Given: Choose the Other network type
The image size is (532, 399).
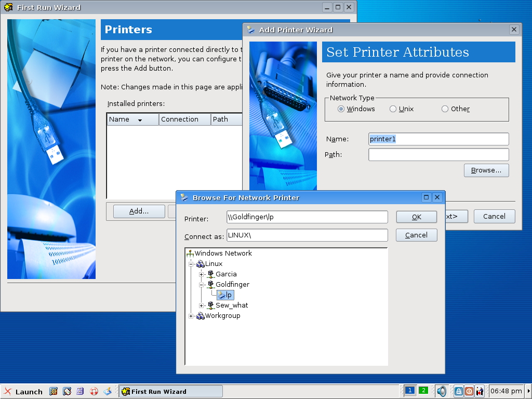Looking at the screenshot, I should coord(445,109).
